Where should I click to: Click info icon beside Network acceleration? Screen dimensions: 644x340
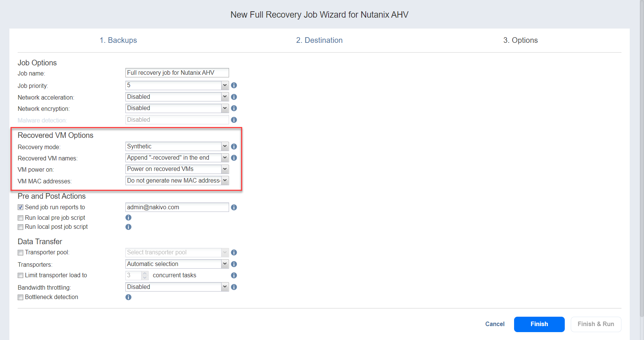point(234,97)
